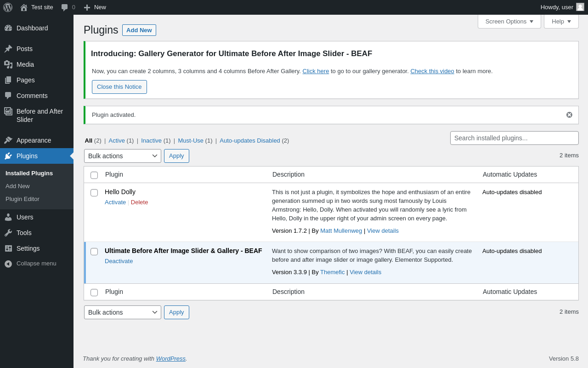Click the Pages icon in sidebar
This screenshot has height=368, width=588.
pos(8,80)
